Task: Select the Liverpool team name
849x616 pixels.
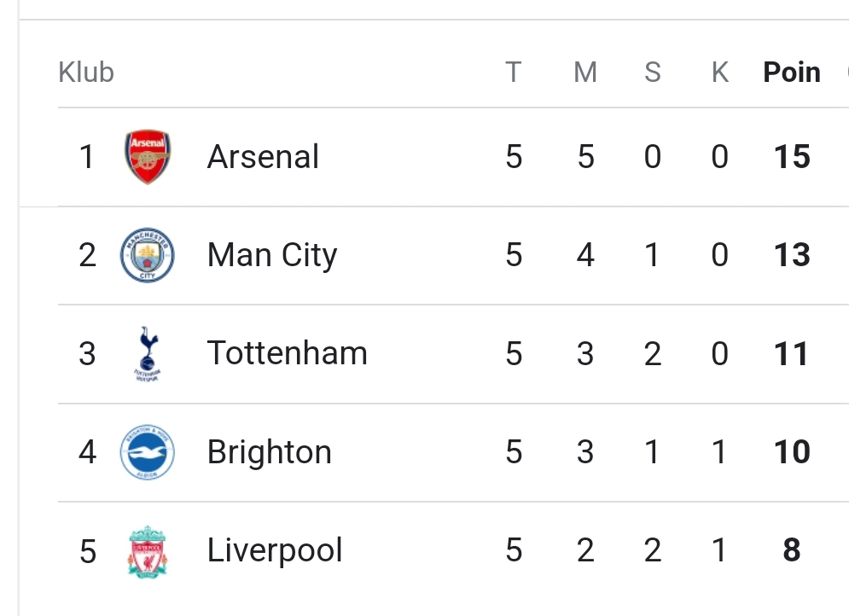Action: tap(275, 550)
